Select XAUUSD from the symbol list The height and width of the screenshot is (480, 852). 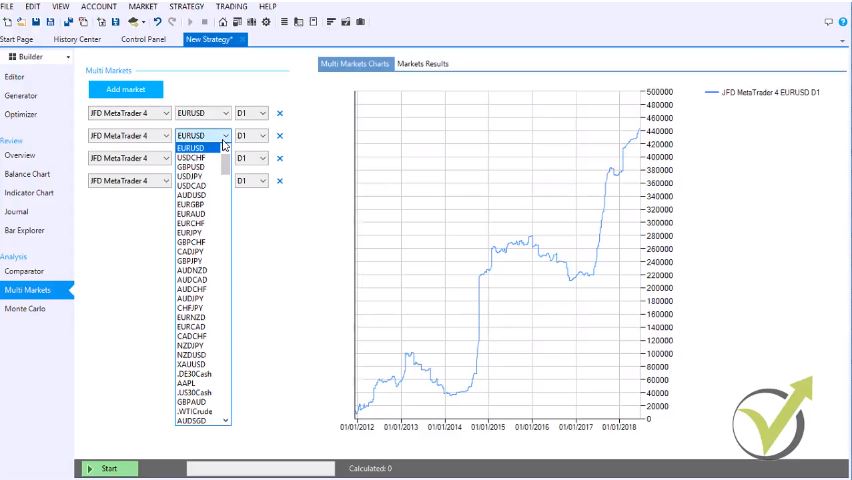[x=191, y=364]
